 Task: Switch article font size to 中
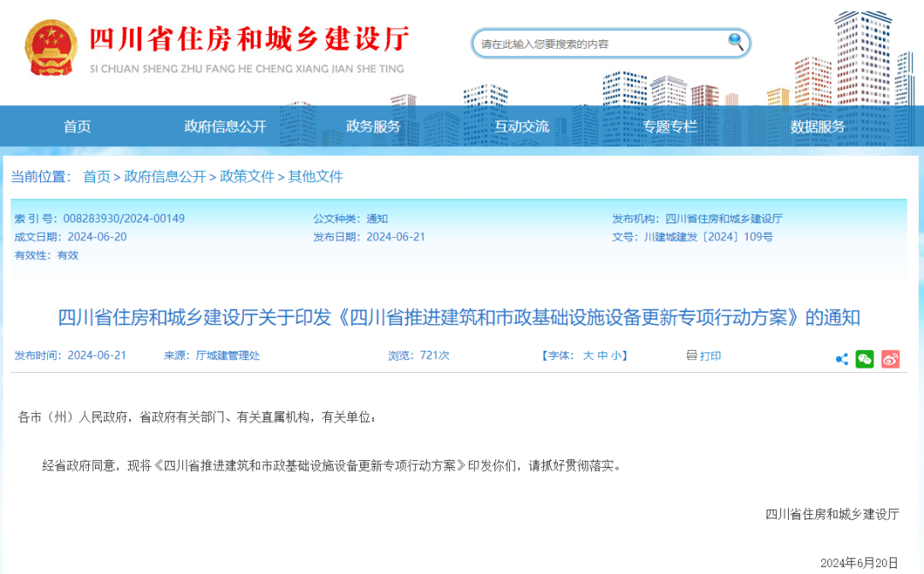605,356
